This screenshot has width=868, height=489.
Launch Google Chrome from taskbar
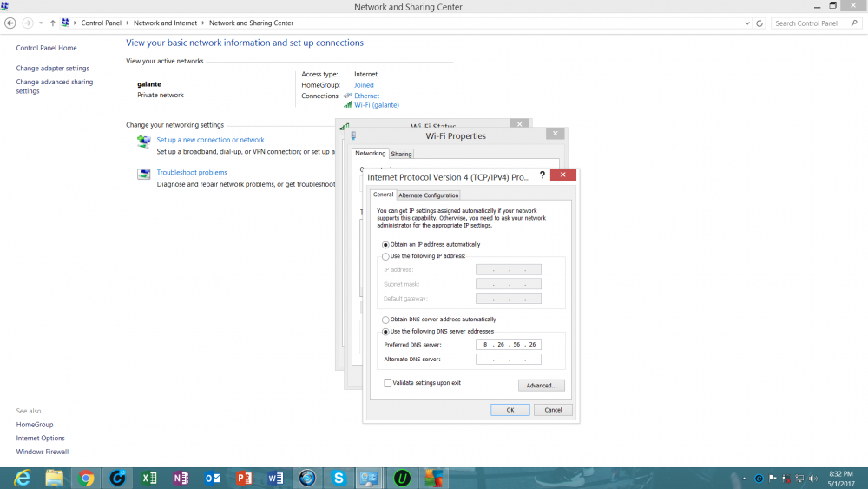[86, 478]
